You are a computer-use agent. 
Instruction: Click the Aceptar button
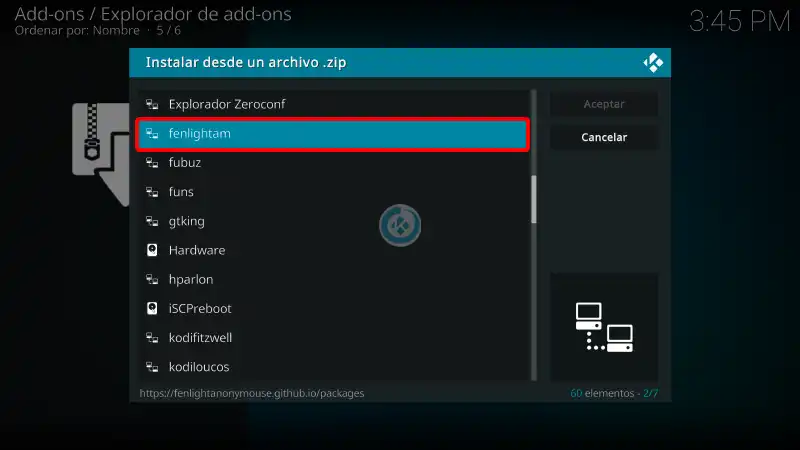604,104
